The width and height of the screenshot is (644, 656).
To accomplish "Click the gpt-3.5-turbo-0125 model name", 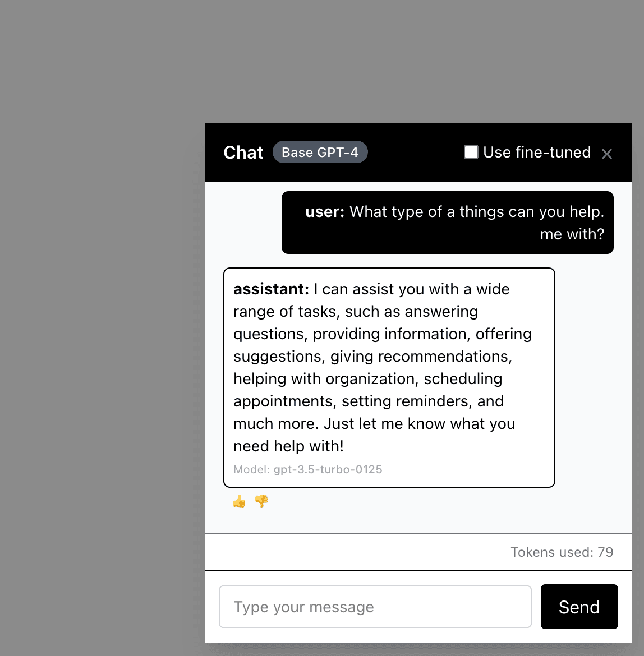I will (x=328, y=469).
